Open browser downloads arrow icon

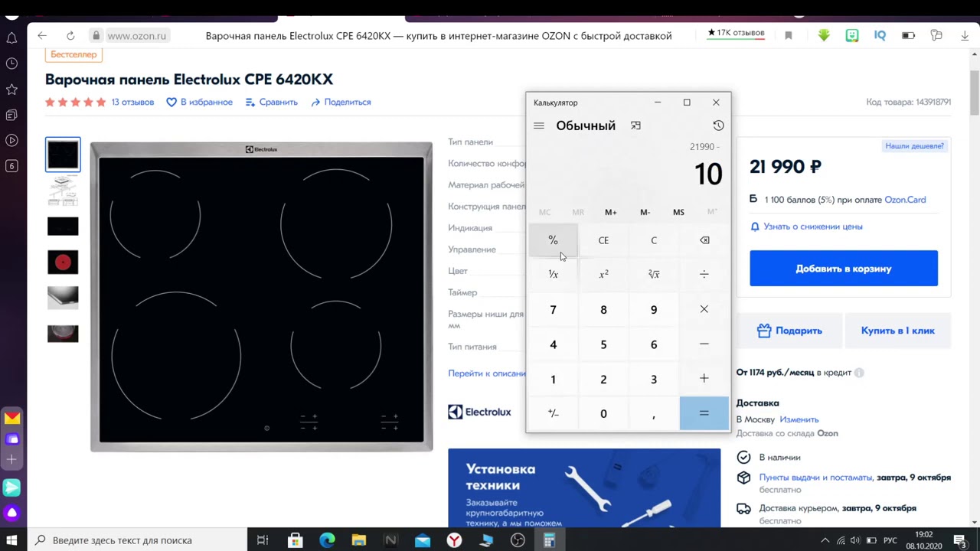[x=965, y=35]
